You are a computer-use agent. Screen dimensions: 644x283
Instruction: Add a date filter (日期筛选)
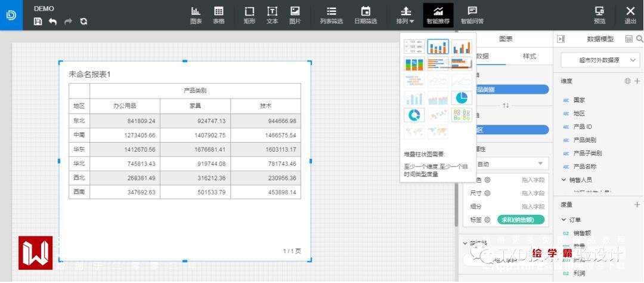point(366,15)
